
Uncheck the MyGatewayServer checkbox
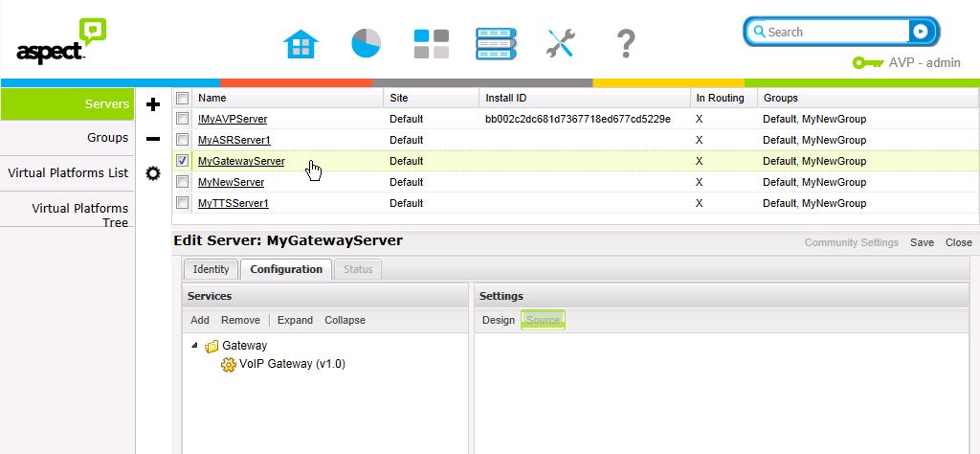point(182,161)
